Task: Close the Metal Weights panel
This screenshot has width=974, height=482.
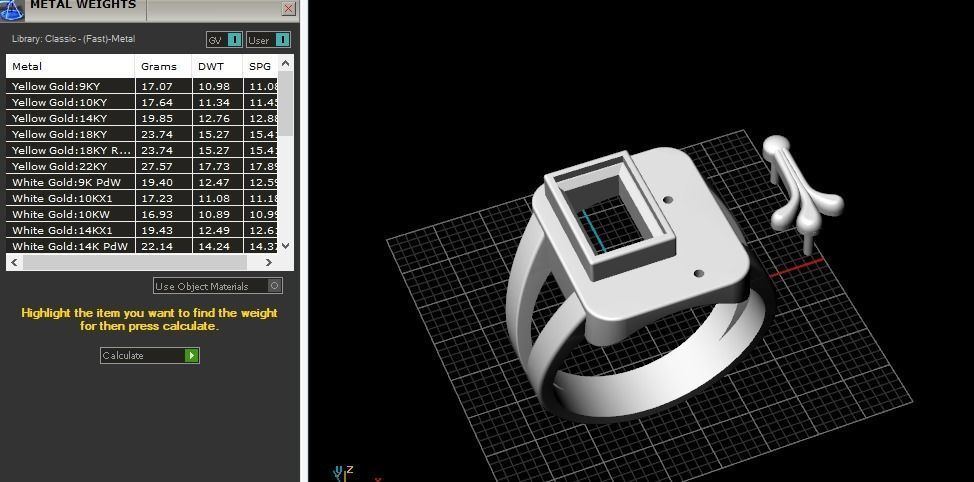Action: [x=288, y=8]
